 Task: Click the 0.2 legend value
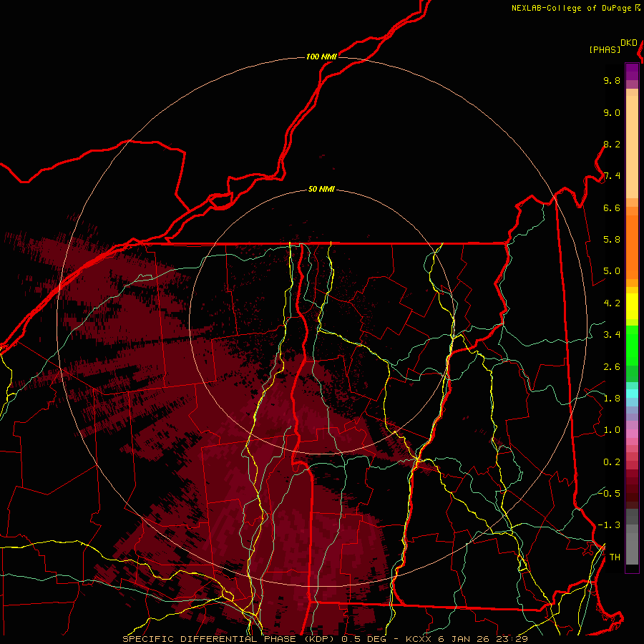click(612, 462)
